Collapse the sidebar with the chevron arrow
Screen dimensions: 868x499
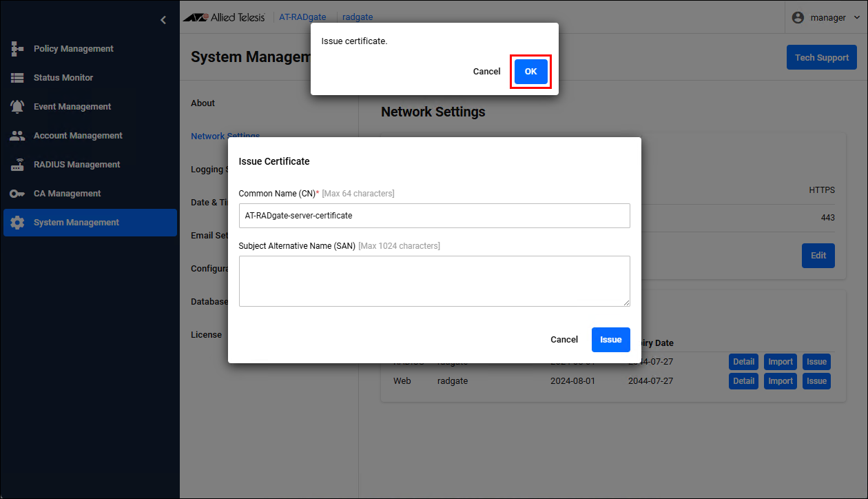coord(163,20)
